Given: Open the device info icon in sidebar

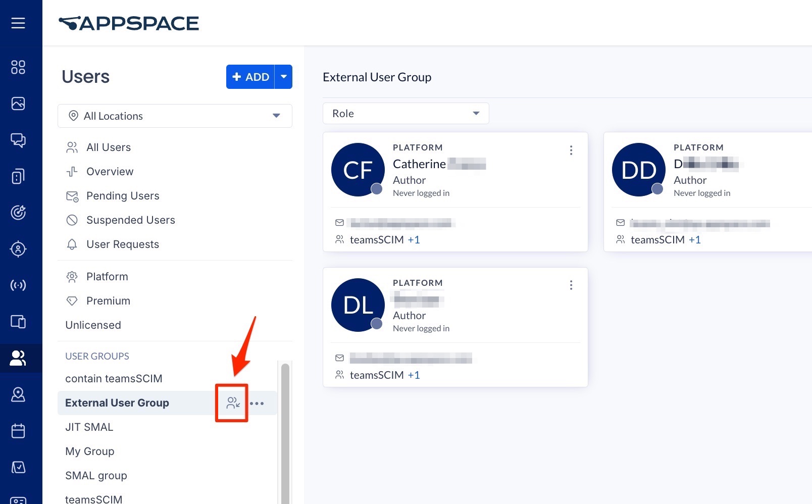Looking at the screenshot, I should [x=18, y=176].
